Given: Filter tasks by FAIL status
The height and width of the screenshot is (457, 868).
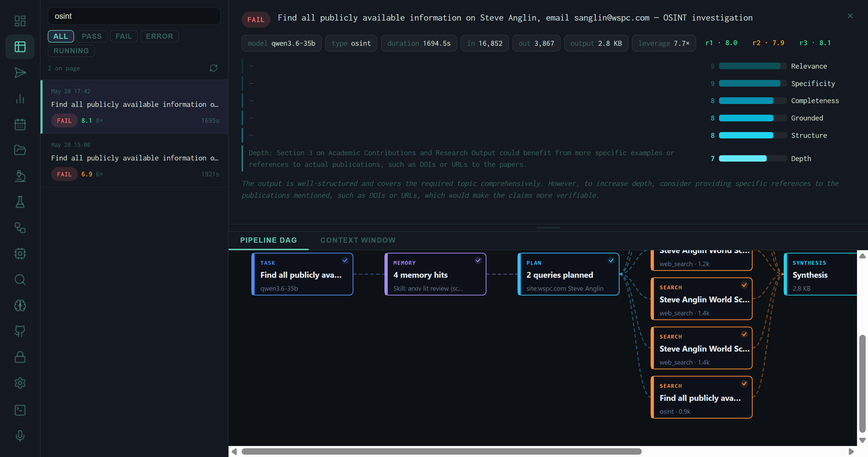Looking at the screenshot, I should 124,36.
